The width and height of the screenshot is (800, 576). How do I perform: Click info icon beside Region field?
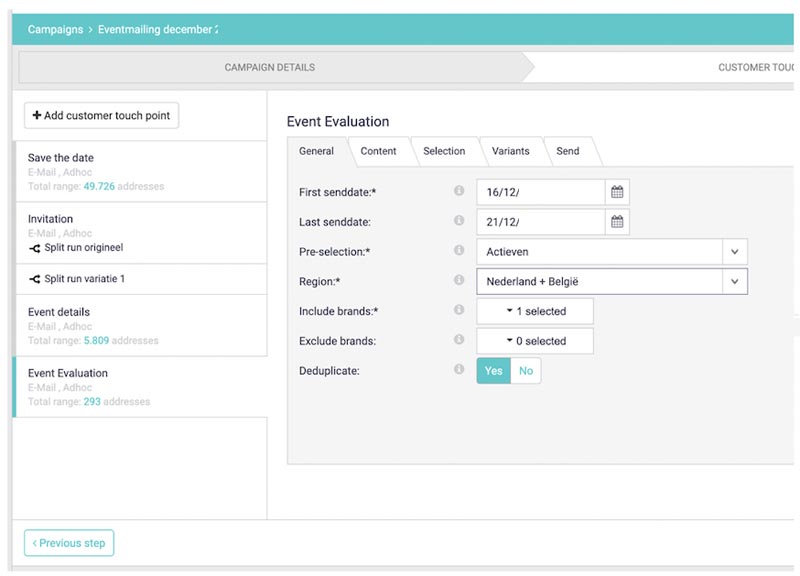click(459, 281)
